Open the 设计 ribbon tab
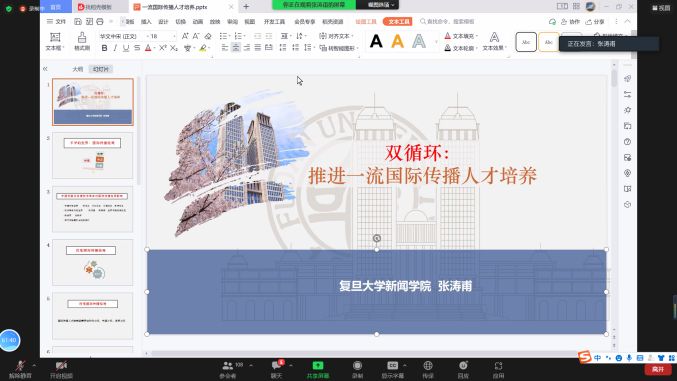Image resolution: width=677 pixels, height=381 pixels. click(x=163, y=22)
